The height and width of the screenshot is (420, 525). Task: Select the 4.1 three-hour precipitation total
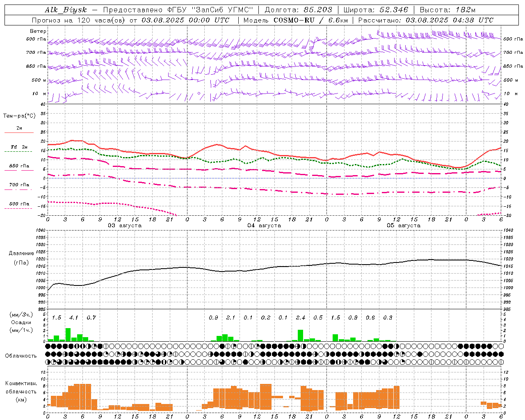tap(74, 318)
